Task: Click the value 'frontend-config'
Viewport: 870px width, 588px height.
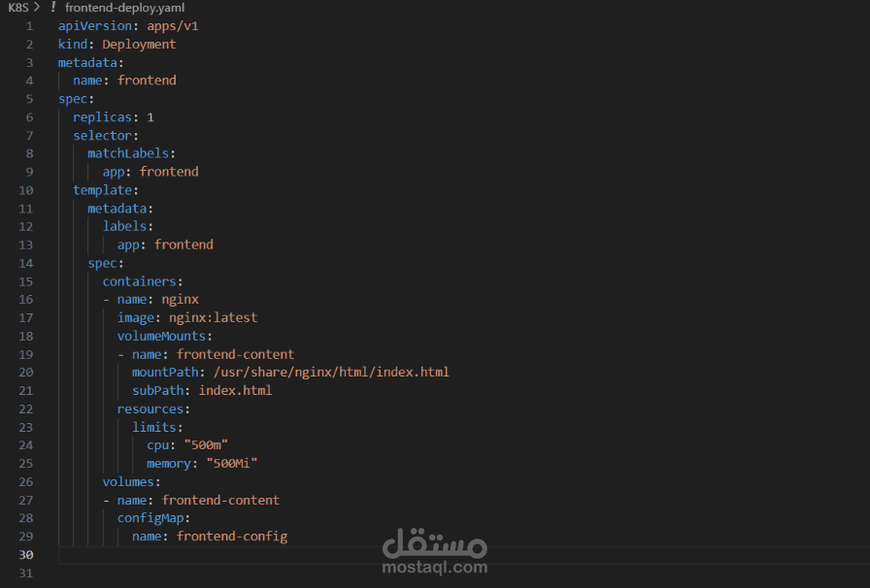Action: 232,537
